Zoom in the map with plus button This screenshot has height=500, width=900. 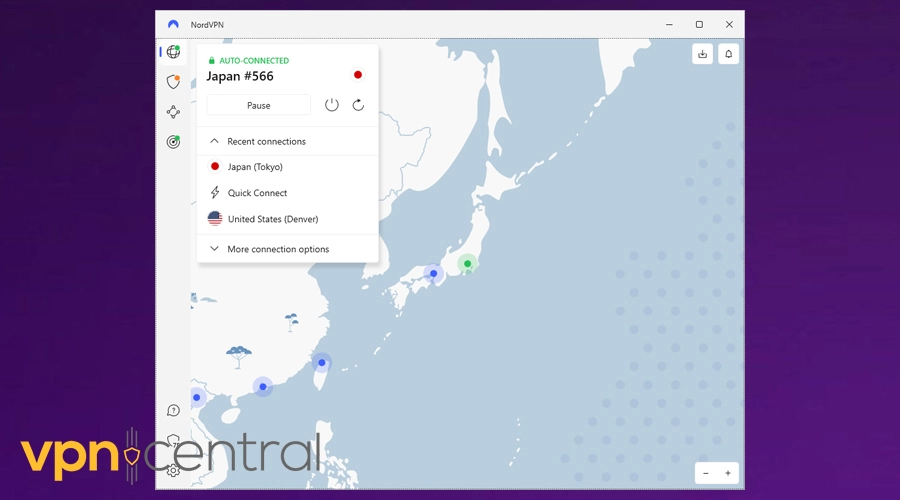728,473
